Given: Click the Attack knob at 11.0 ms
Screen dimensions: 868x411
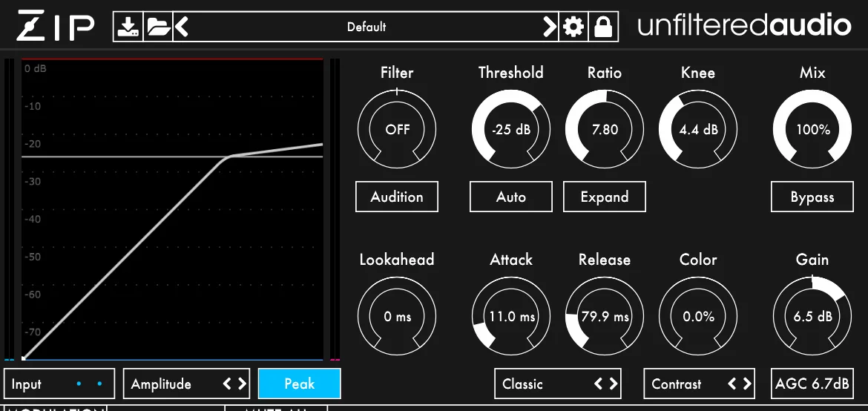Looking at the screenshot, I should coord(511,316).
